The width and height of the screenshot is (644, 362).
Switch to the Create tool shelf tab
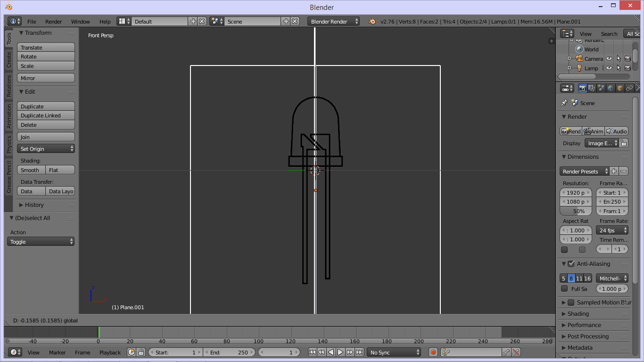(x=8, y=59)
